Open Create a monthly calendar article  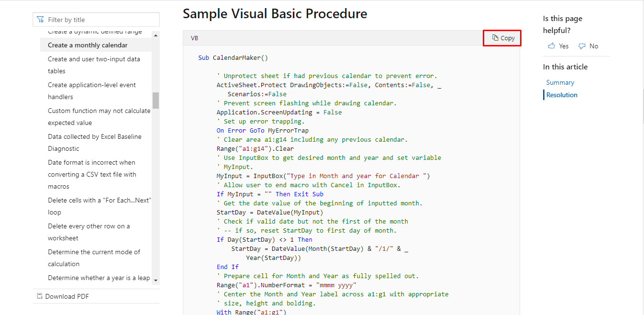click(88, 45)
